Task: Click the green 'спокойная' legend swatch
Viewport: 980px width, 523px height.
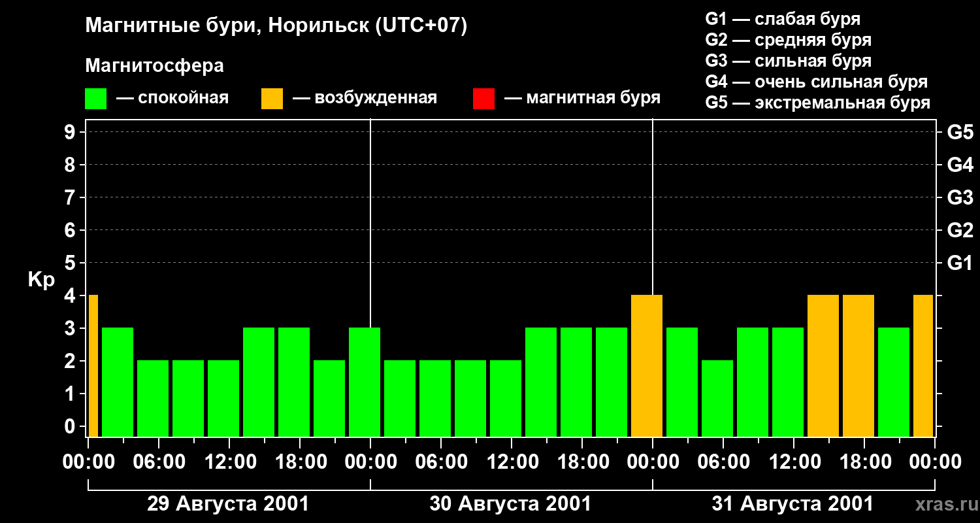Action: click(x=95, y=99)
